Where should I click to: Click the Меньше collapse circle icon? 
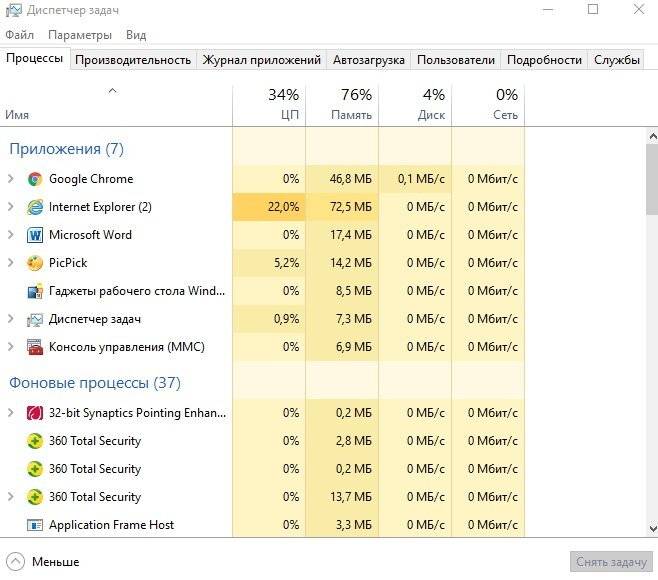[16, 562]
